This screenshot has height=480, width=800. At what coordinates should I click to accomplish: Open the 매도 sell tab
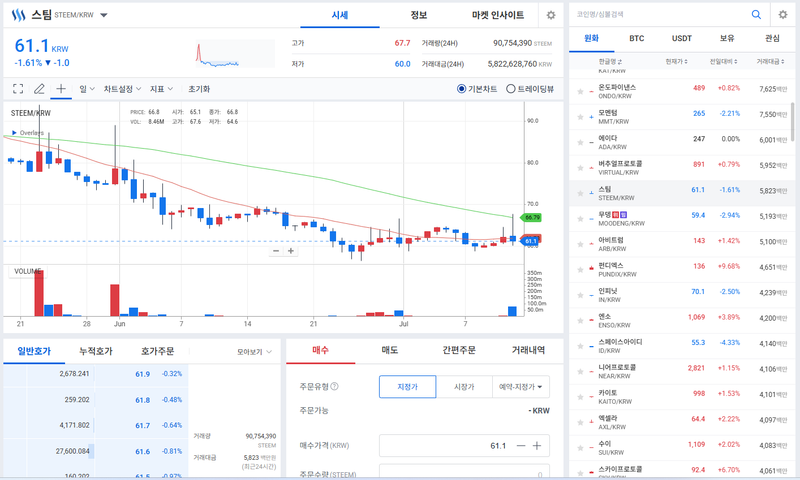[390, 350]
